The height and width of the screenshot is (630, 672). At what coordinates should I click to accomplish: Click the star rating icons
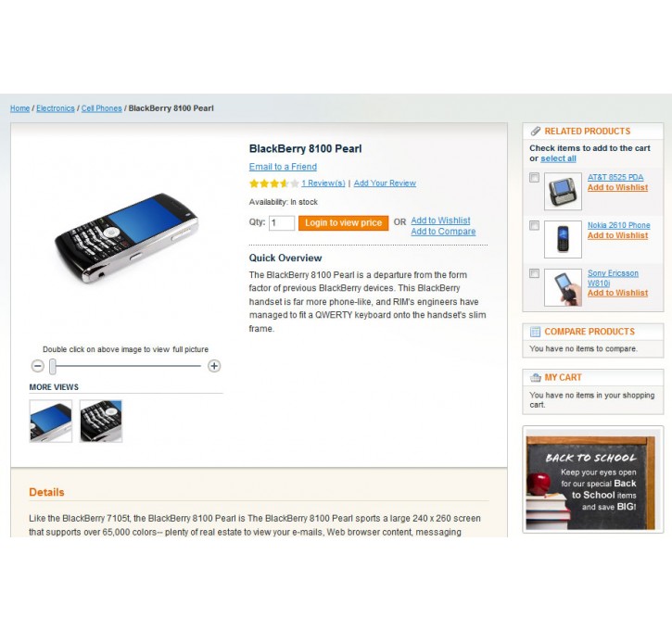(x=273, y=183)
